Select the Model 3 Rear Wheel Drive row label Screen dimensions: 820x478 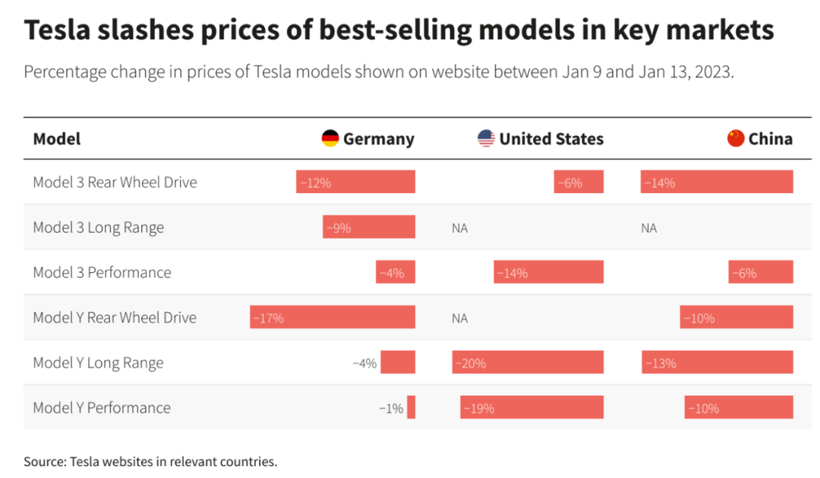[115, 182]
